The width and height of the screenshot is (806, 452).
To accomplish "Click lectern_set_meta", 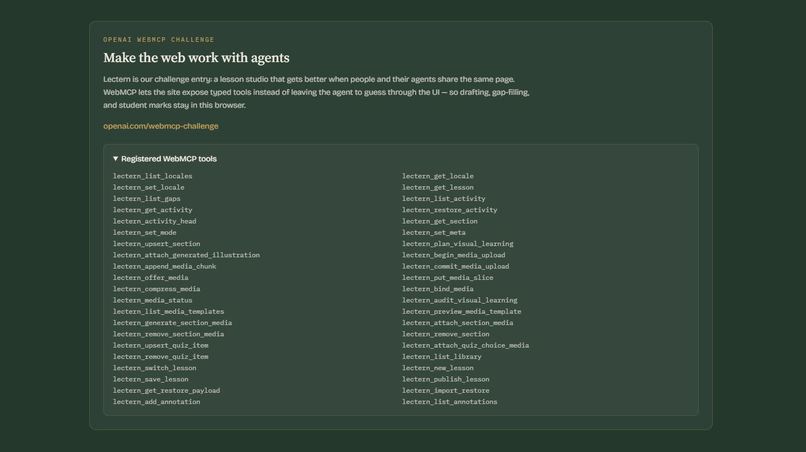I will (x=434, y=232).
